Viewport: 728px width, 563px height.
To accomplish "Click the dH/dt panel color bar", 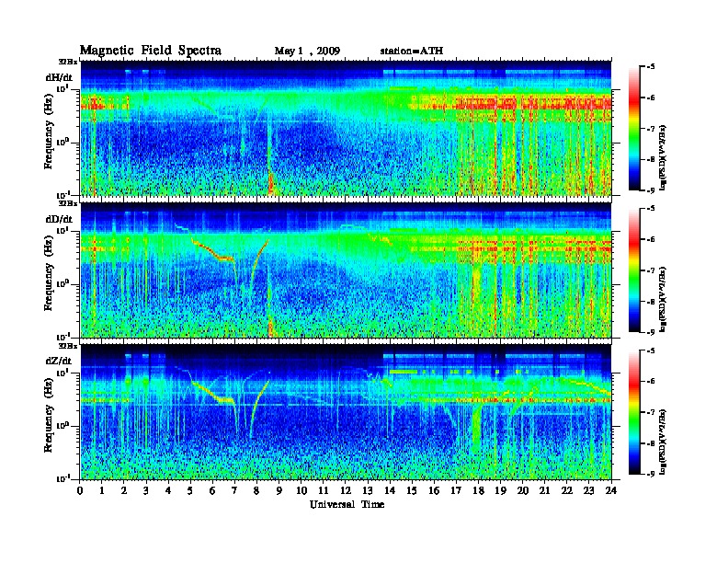I will point(634,128).
